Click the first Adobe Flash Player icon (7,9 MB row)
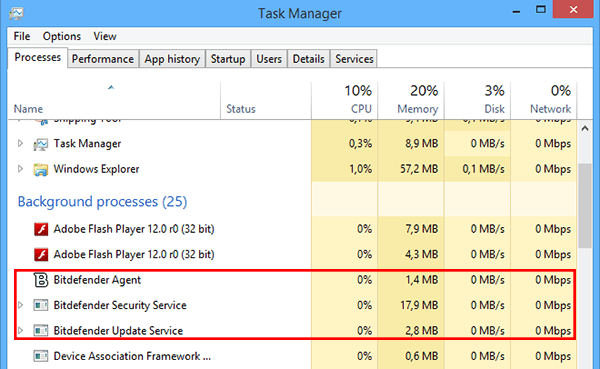600x369 pixels. [41, 229]
